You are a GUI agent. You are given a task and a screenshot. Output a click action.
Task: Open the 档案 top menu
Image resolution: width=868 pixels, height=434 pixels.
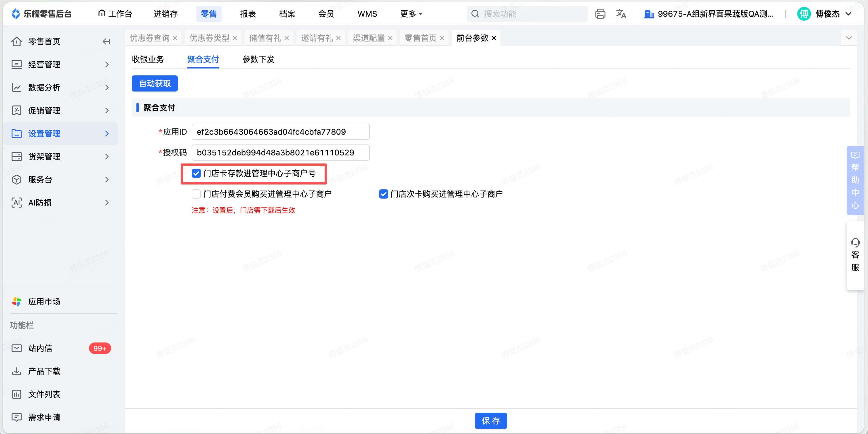(287, 14)
